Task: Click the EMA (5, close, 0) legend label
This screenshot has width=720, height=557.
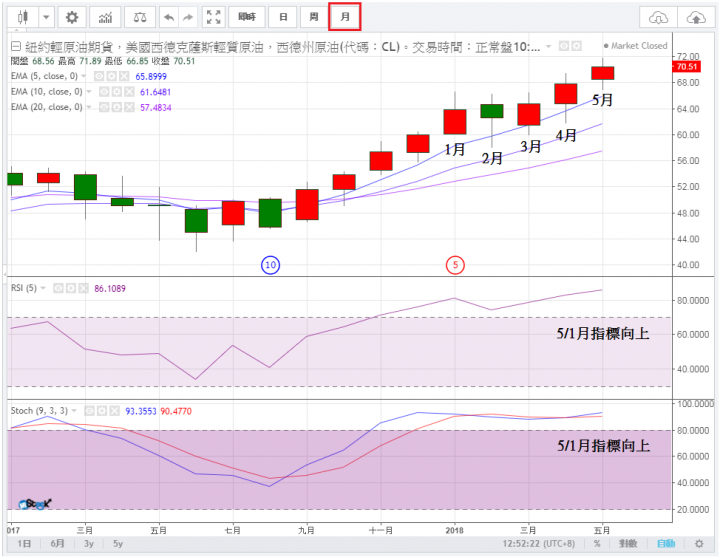Action: (x=45, y=76)
